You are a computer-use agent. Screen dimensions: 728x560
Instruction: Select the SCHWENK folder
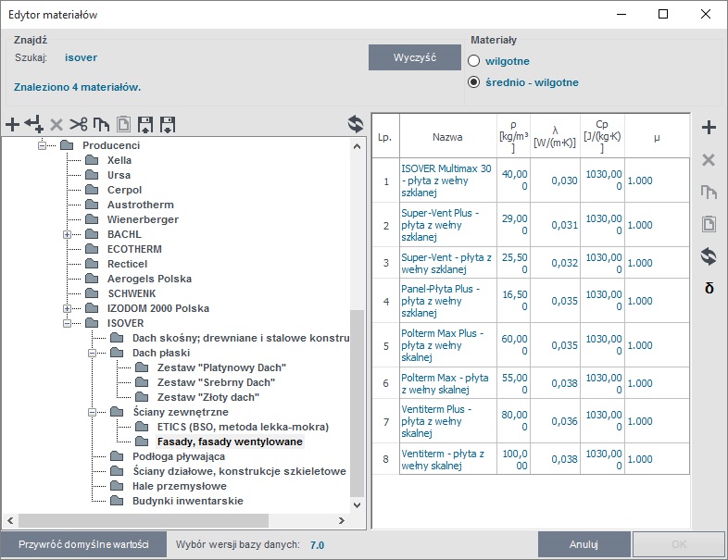pyautogui.click(x=132, y=293)
